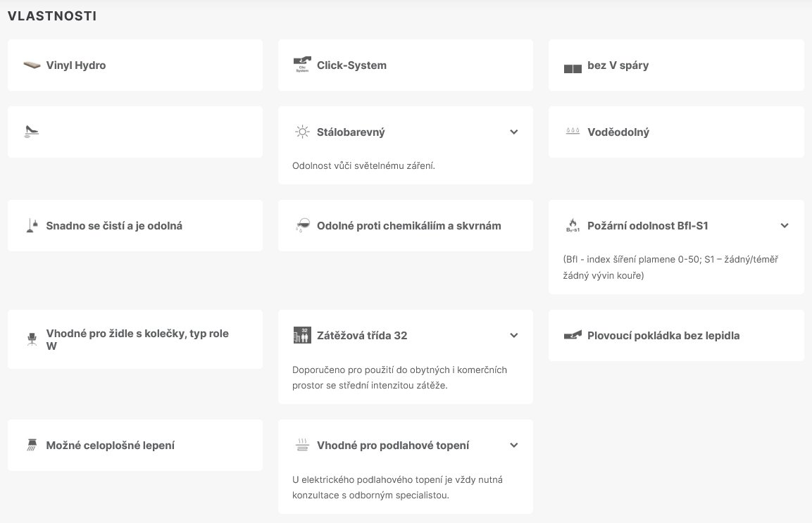
Task: Click the bez V spáry icon
Action: click(x=573, y=68)
